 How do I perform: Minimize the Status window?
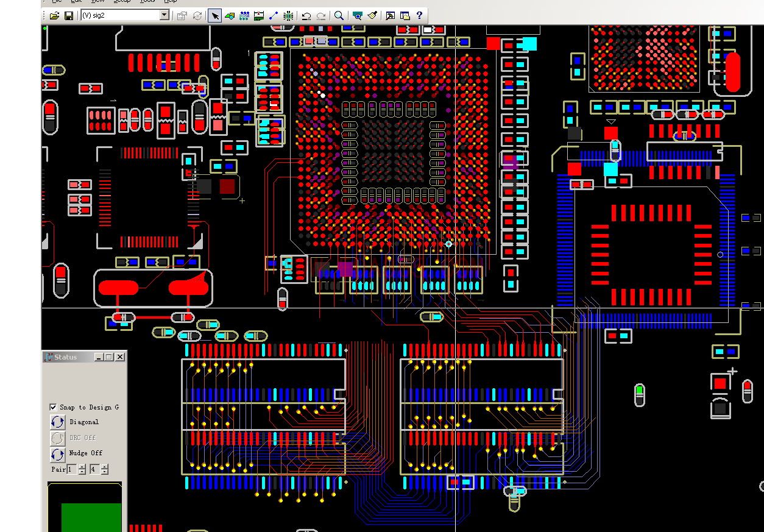(x=99, y=357)
